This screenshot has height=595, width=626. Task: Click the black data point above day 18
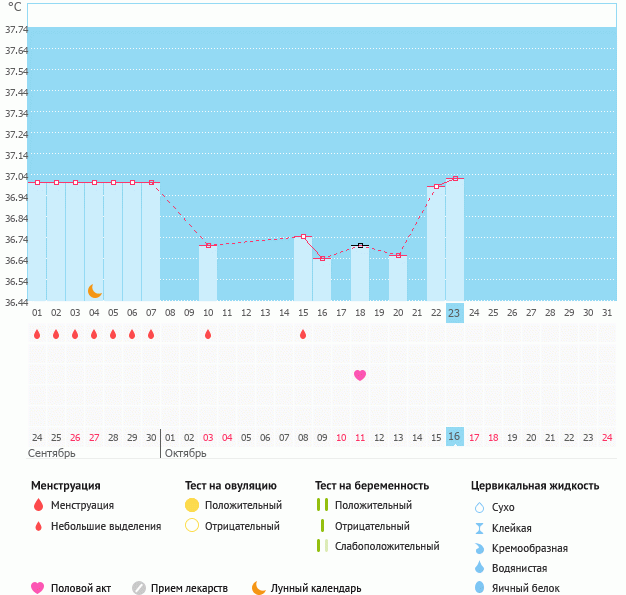click(x=360, y=245)
